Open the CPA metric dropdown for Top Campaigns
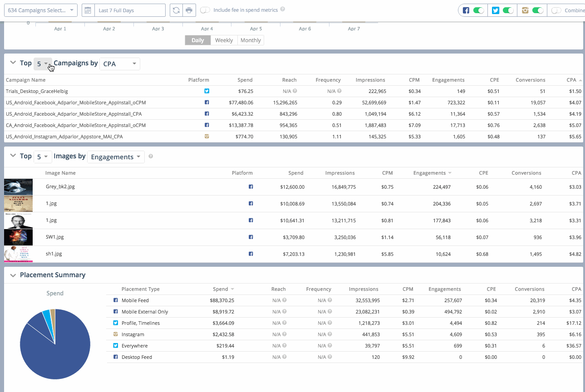This screenshot has width=585, height=392. click(119, 64)
